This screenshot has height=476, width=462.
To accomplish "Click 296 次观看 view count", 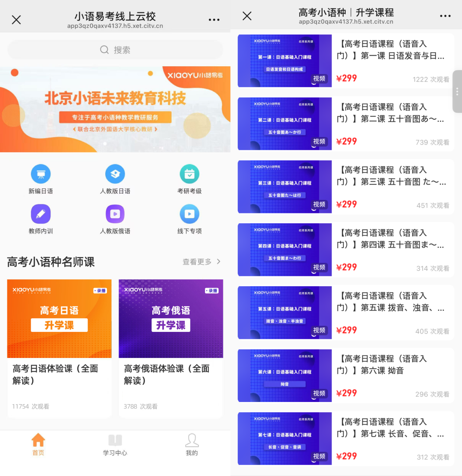I will click(x=432, y=394).
